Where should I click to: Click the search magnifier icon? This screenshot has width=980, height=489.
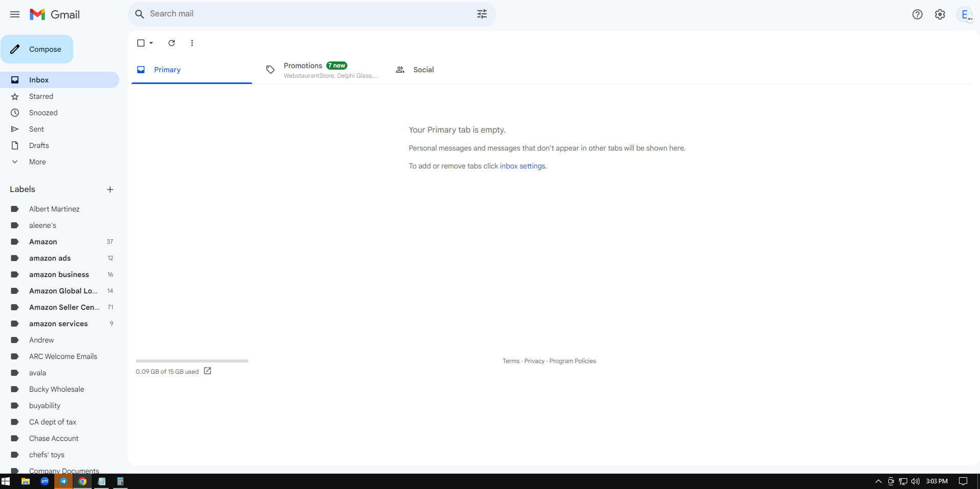pyautogui.click(x=139, y=14)
